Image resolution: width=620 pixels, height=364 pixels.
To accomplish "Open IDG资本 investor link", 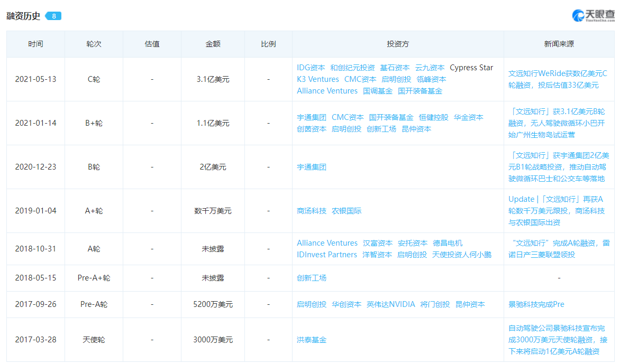I will click(x=311, y=68).
